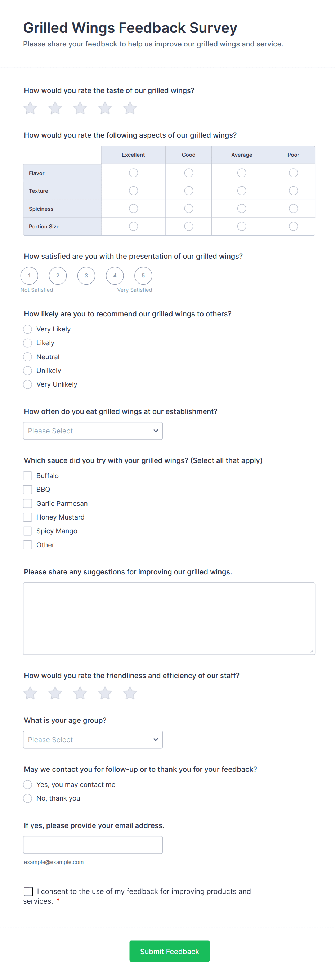Viewport: 335px width, 980px height.
Task: Mark Flavor as Excellent in the table
Action: pyautogui.click(x=133, y=173)
